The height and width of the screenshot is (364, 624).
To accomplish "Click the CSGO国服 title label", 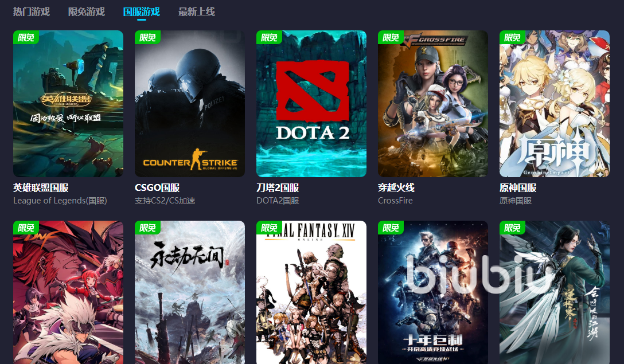I will click(157, 188).
